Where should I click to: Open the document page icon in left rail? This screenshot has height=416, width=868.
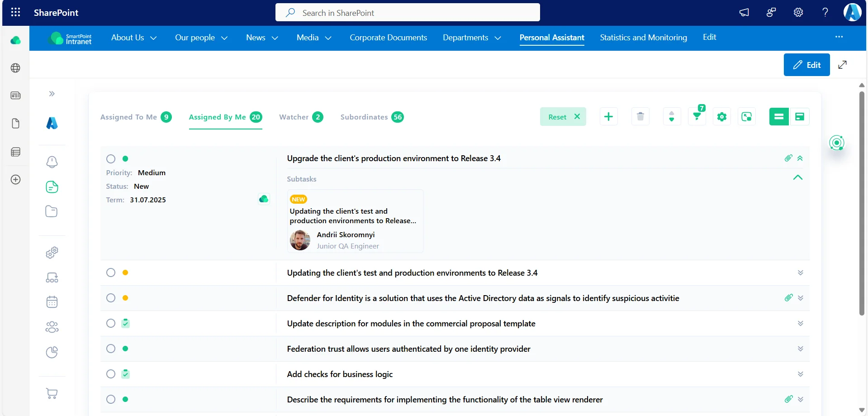coord(15,124)
